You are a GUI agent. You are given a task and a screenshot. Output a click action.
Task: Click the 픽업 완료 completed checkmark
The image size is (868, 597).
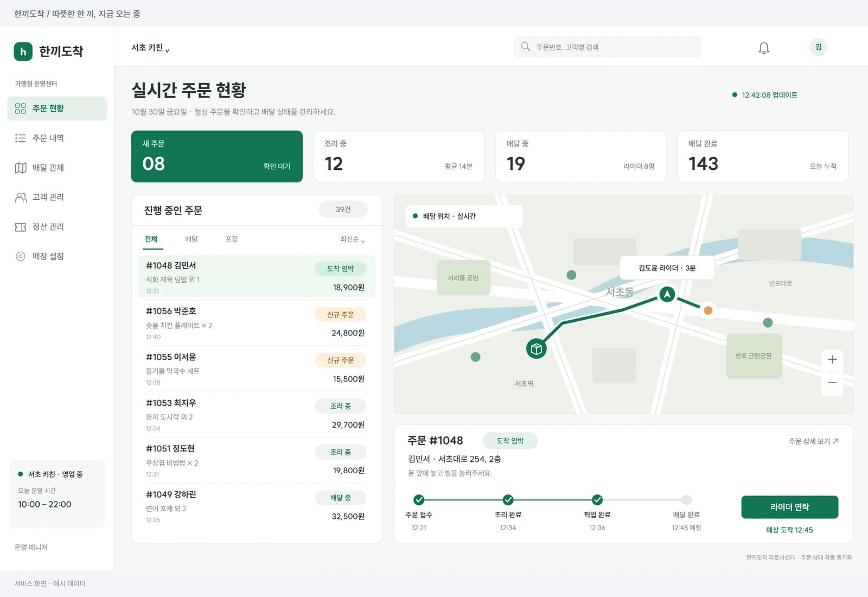pyautogui.click(x=597, y=499)
